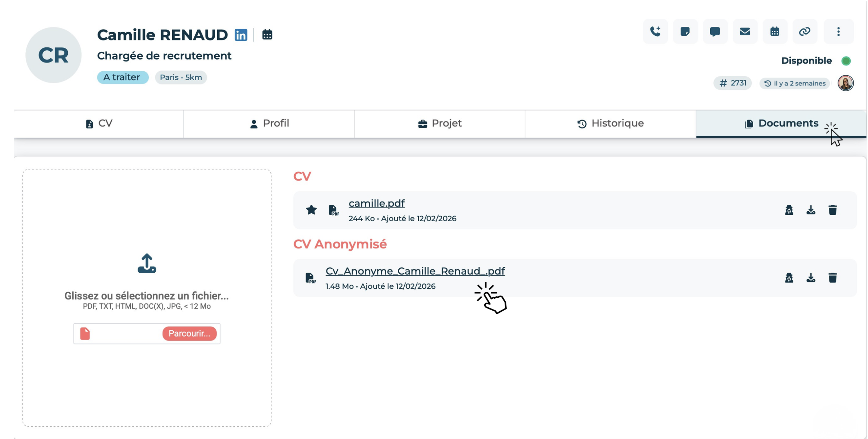868x439 pixels.
Task: Open the A traiter status badge
Action: (x=122, y=77)
